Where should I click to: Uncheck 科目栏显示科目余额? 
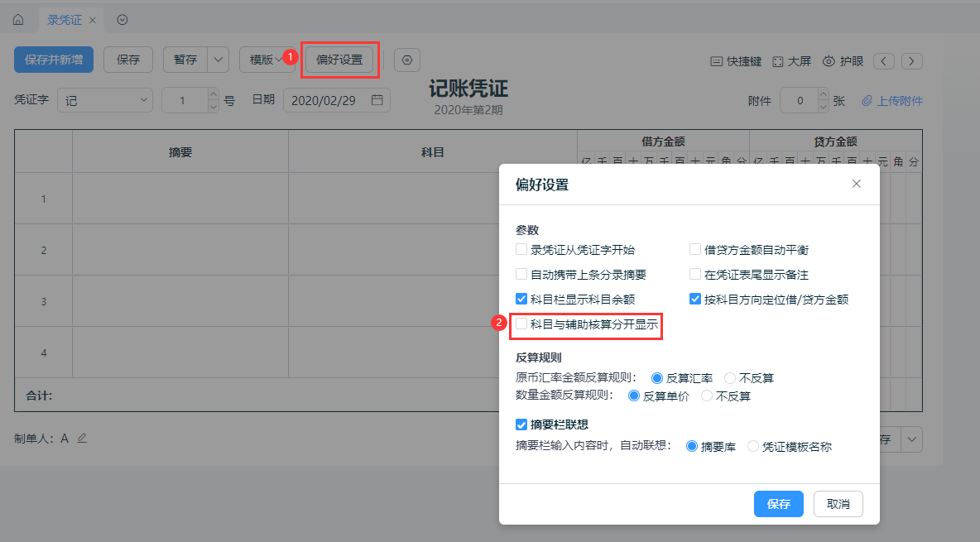pos(521,299)
